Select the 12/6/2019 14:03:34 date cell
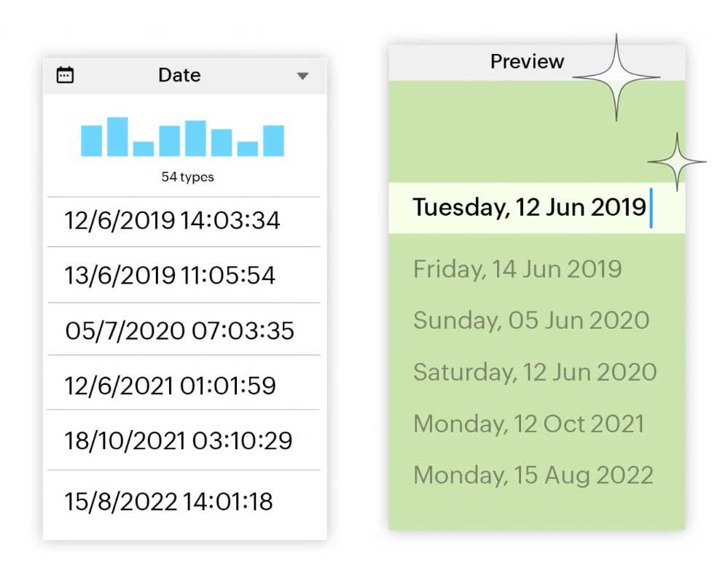The height and width of the screenshot is (581, 728). click(173, 220)
